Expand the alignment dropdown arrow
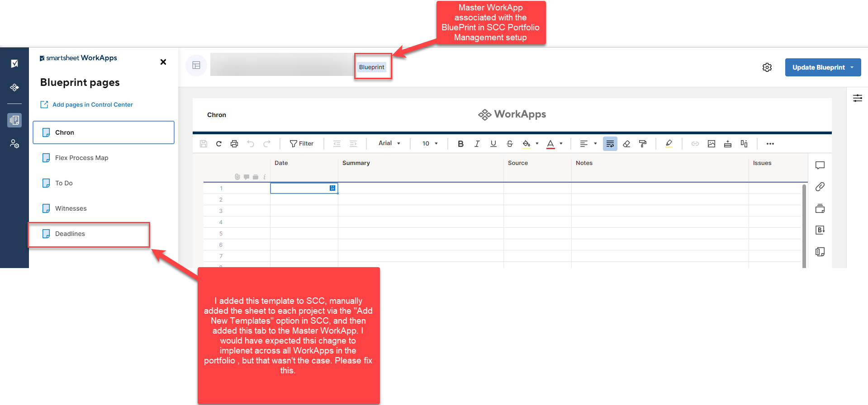Screen dimensions: 868x405 (x=595, y=144)
